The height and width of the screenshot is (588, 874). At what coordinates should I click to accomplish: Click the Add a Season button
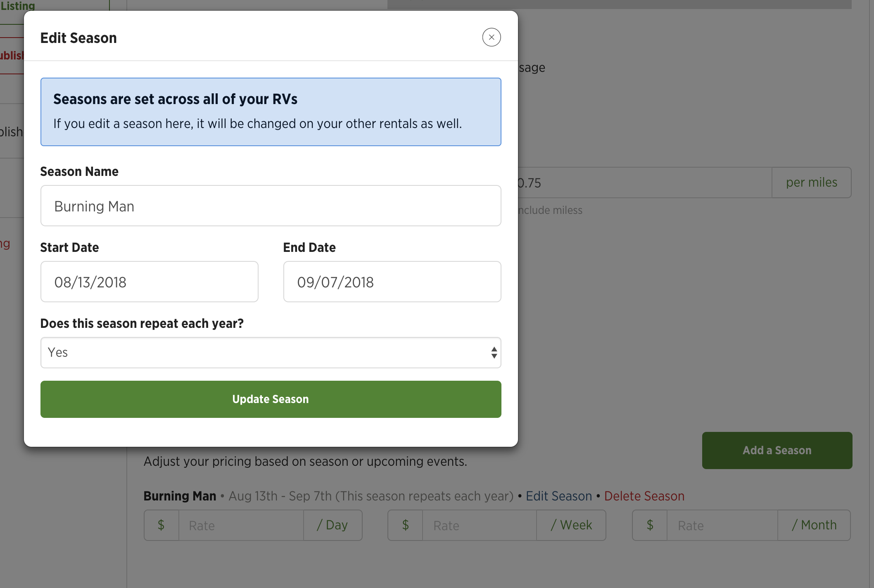pyautogui.click(x=777, y=450)
